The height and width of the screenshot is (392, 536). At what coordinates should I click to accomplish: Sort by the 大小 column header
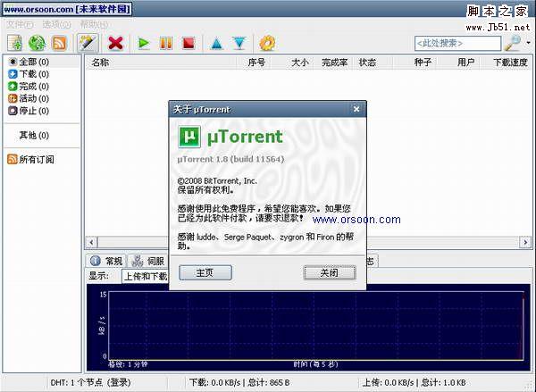[292, 63]
